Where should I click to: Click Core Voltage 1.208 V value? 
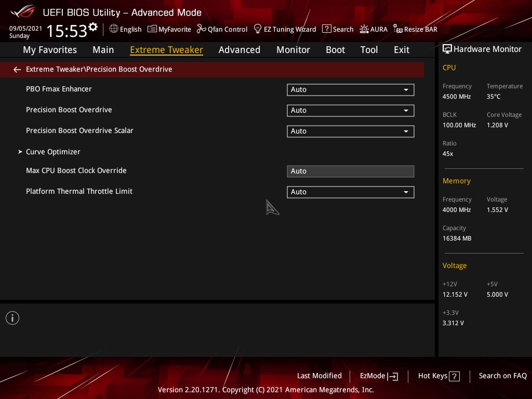497,125
